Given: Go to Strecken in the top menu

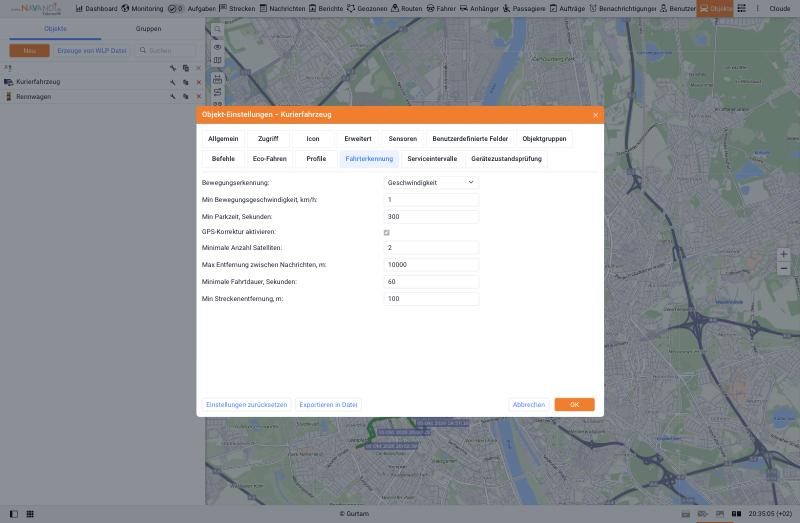Looking at the screenshot, I should click(237, 9).
